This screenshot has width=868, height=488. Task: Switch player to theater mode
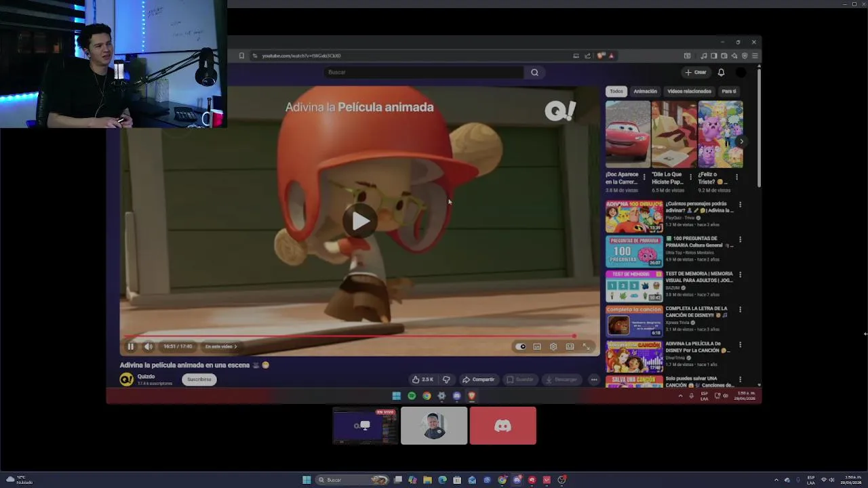click(570, 346)
